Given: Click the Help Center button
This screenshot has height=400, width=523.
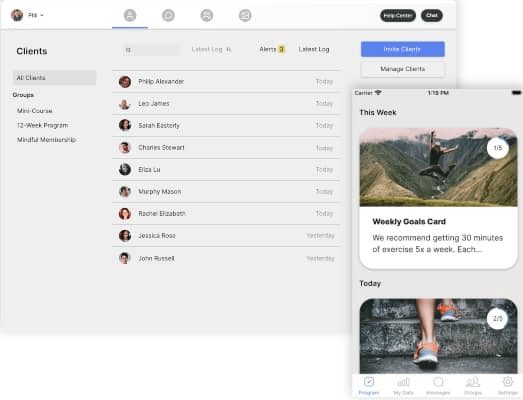Looking at the screenshot, I should (398, 15).
